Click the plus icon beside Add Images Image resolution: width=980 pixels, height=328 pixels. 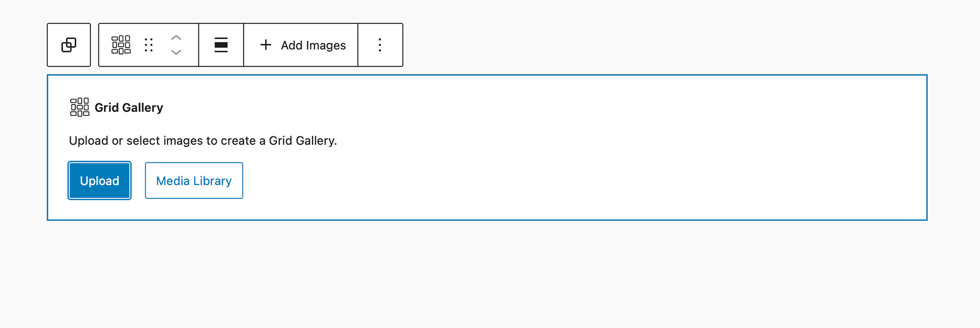tap(266, 45)
